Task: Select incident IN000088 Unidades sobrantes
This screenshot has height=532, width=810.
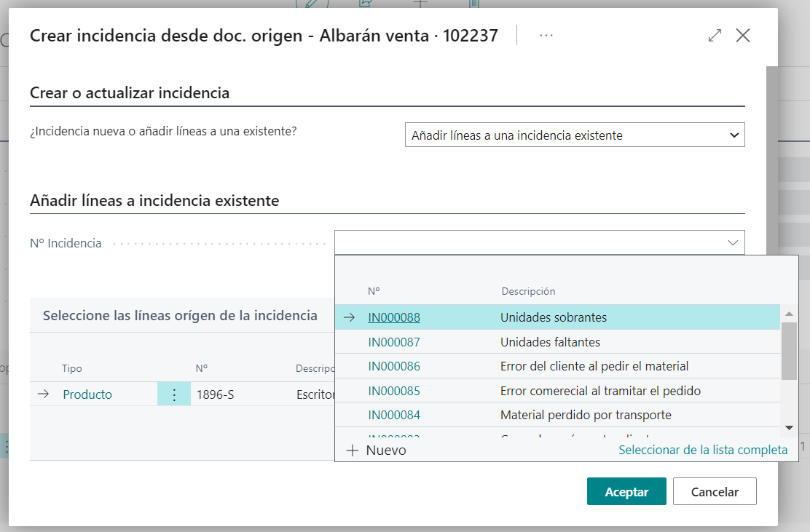Action: 394,317
